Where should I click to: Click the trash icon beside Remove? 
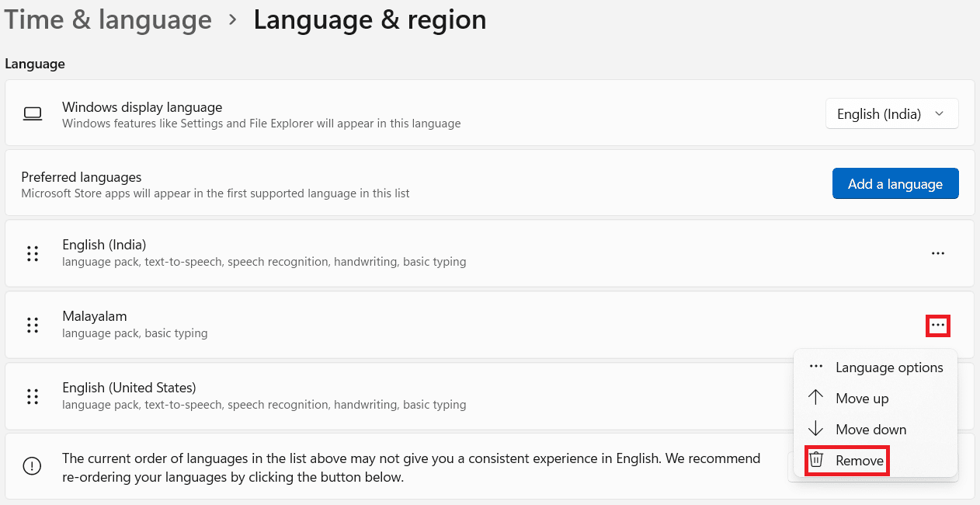click(x=816, y=460)
